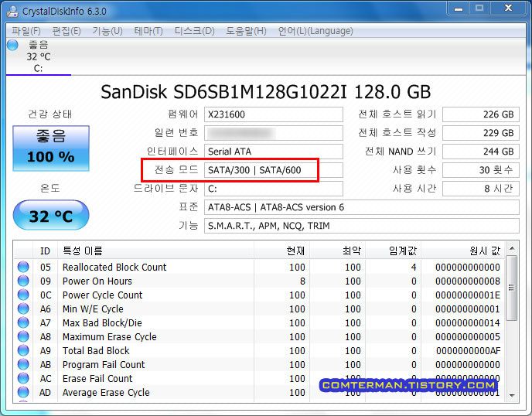The height and width of the screenshot is (416, 532).
Task: Select the Total Bad Block attribute name
Action: tap(96, 350)
